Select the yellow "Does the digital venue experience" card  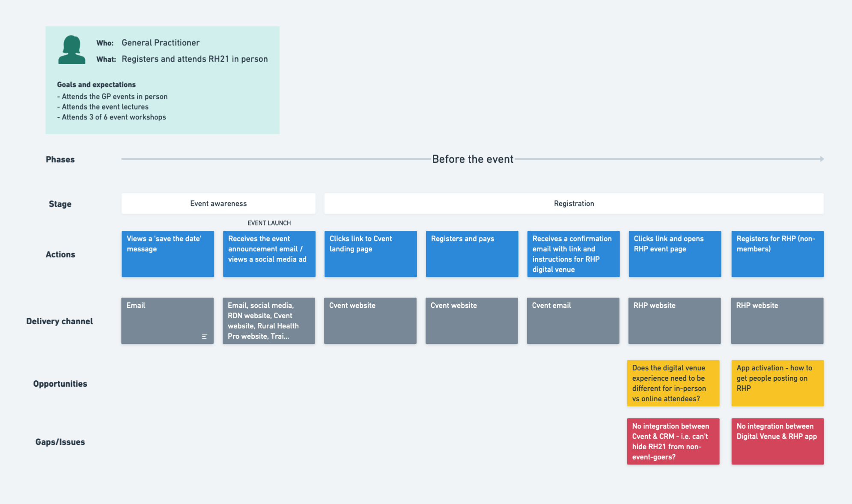[x=673, y=383]
